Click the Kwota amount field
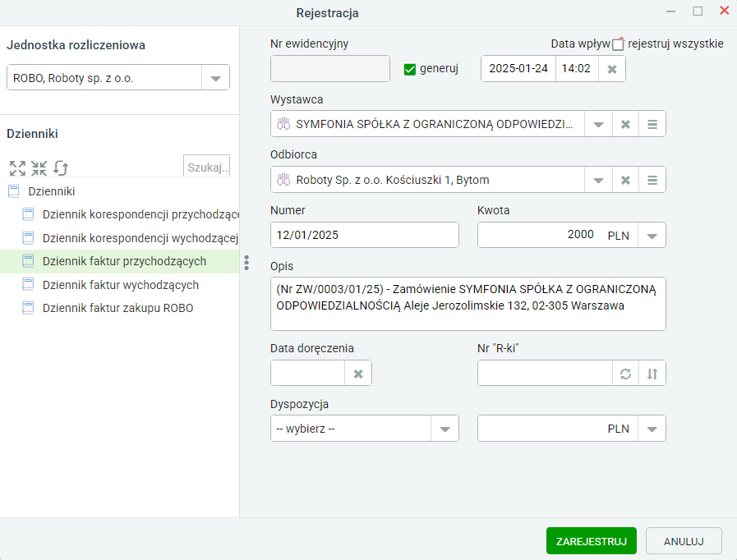The image size is (737, 560). click(539, 235)
